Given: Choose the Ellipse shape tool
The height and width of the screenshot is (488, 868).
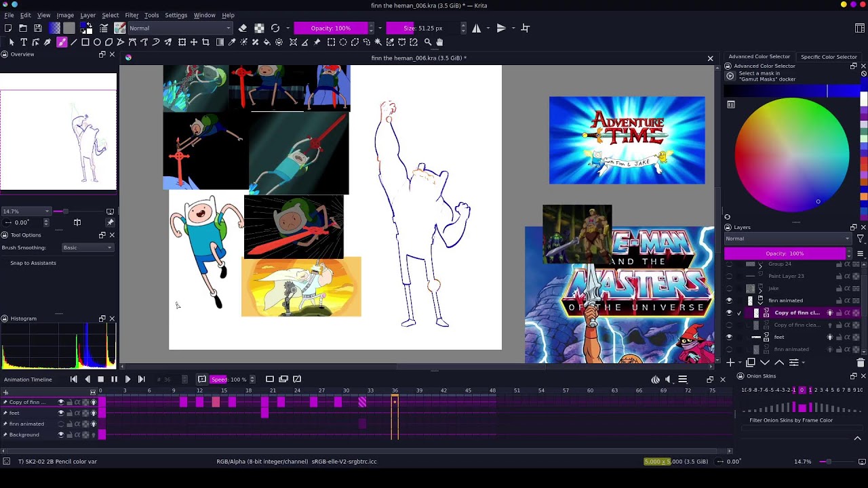Looking at the screenshot, I should pyautogui.click(x=97, y=42).
